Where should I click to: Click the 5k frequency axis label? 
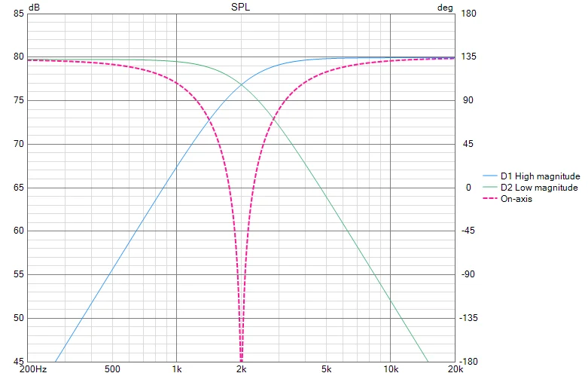coord(326,368)
